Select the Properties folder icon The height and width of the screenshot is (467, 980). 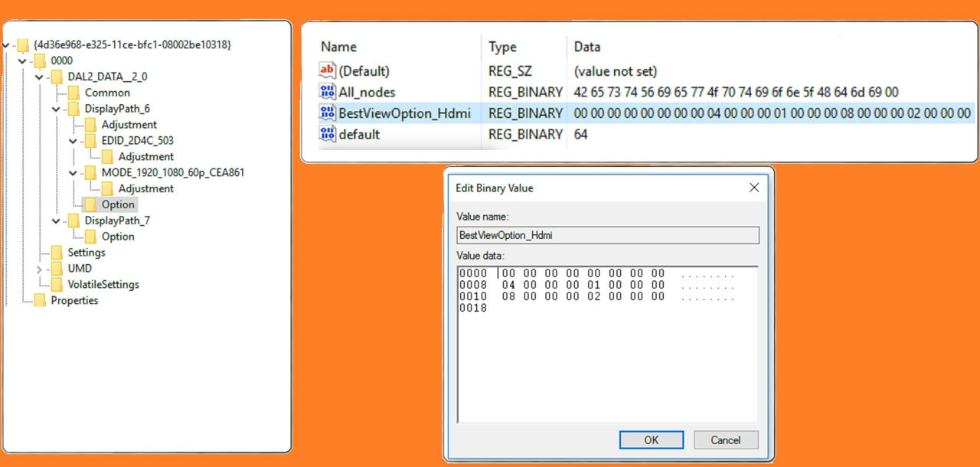pyautogui.click(x=40, y=300)
